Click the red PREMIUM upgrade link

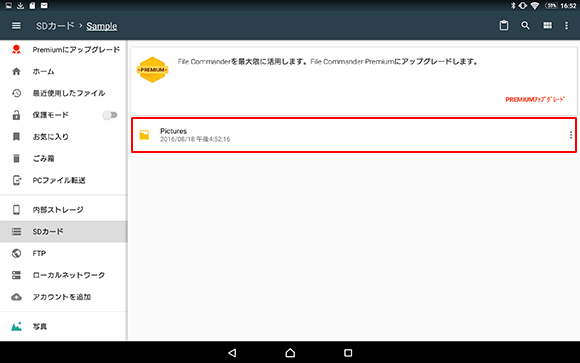(x=535, y=100)
